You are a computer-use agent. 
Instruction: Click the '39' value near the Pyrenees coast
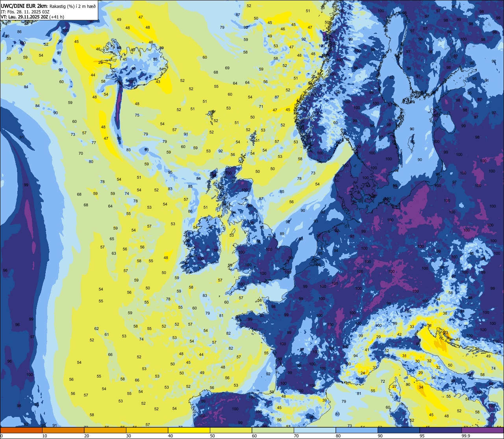[324, 400]
